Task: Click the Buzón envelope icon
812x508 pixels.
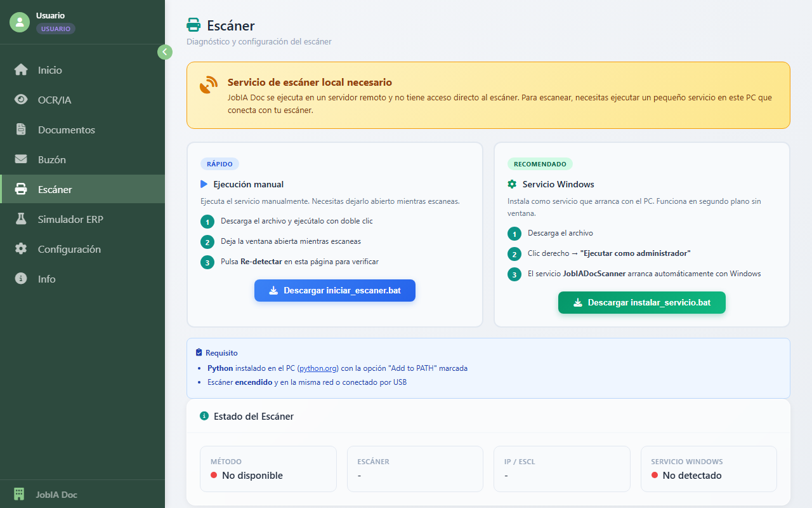Action: click(21, 159)
